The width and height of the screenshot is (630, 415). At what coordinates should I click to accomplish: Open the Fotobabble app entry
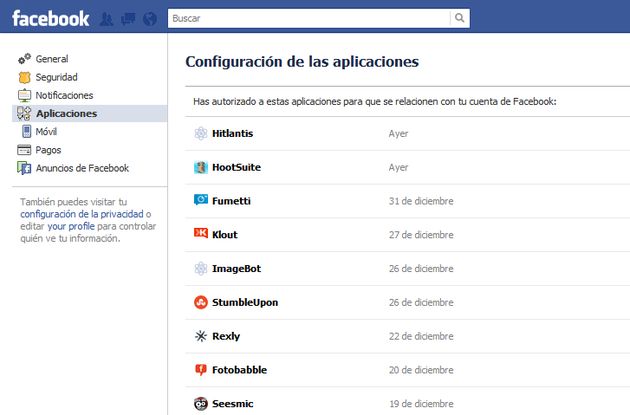[x=239, y=370]
